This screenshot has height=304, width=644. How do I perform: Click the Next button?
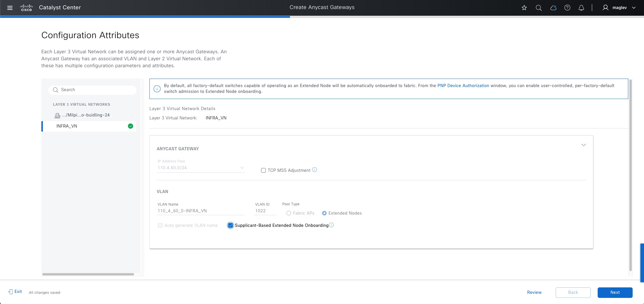[615, 292]
